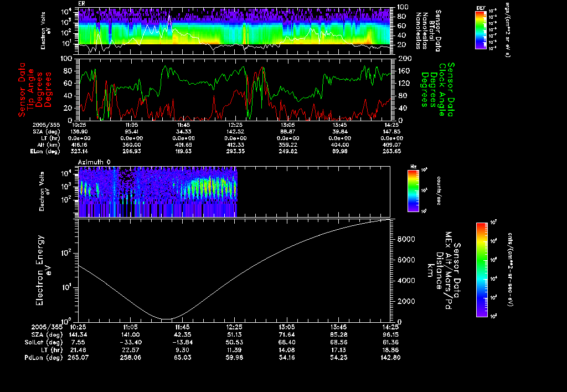567x392 pixels.
Task: Click the altitude value 359.22
Action: (x=288, y=145)
